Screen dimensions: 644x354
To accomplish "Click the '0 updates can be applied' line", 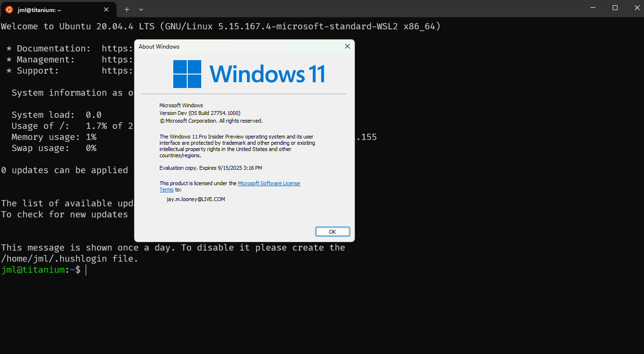I will pyautogui.click(x=64, y=170).
